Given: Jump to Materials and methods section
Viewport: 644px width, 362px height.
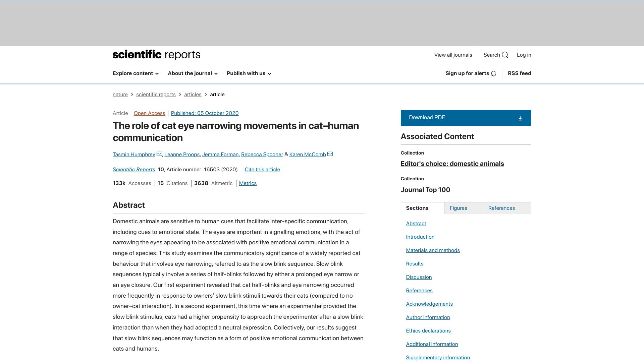Looking at the screenshot, I should pyautogui.click(x=433, y=250).
